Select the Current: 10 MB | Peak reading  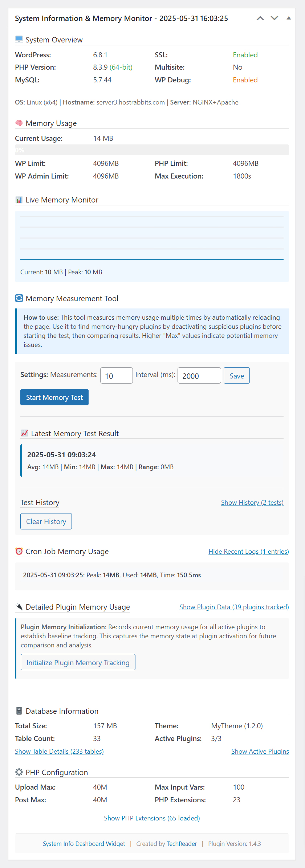[61, 272]
